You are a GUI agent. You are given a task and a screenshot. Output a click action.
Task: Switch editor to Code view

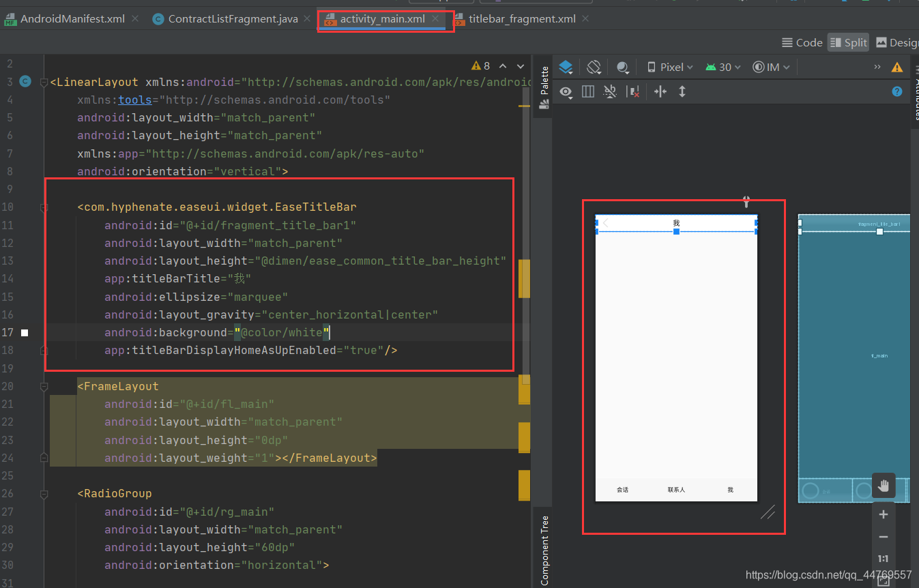point(802,42)
